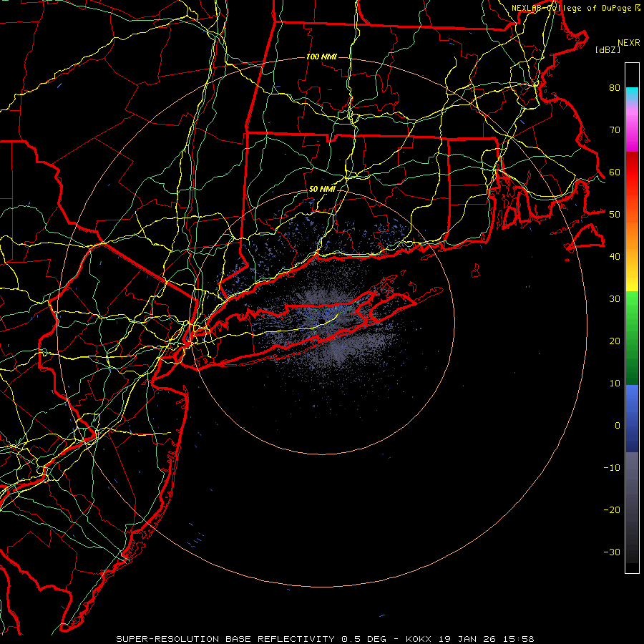The width and height of the screenshot is (644, 644).
Task: Click the "KOKX" station ID in the caption
Action: tap(418, 639)
